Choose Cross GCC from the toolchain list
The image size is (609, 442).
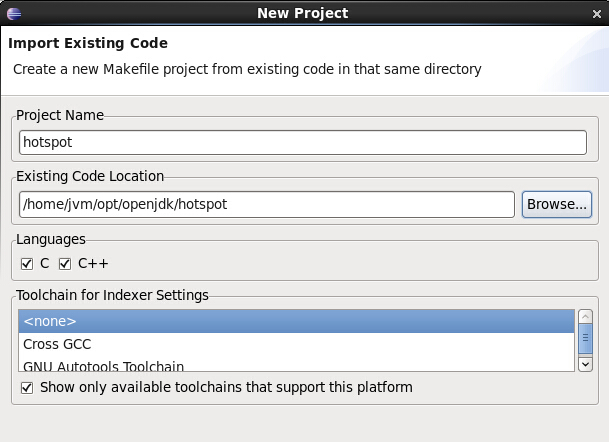[x=296, y=344]
